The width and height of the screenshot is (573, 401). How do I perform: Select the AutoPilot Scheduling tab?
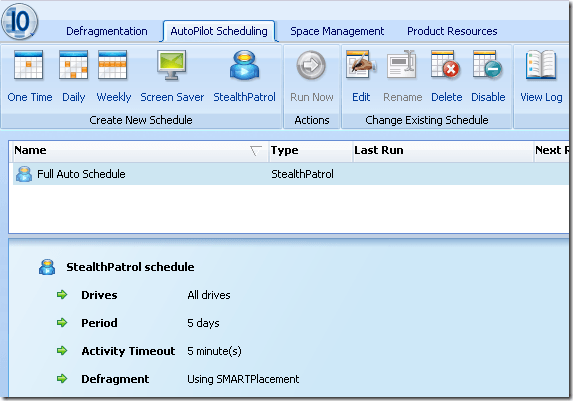pos(219,31)
